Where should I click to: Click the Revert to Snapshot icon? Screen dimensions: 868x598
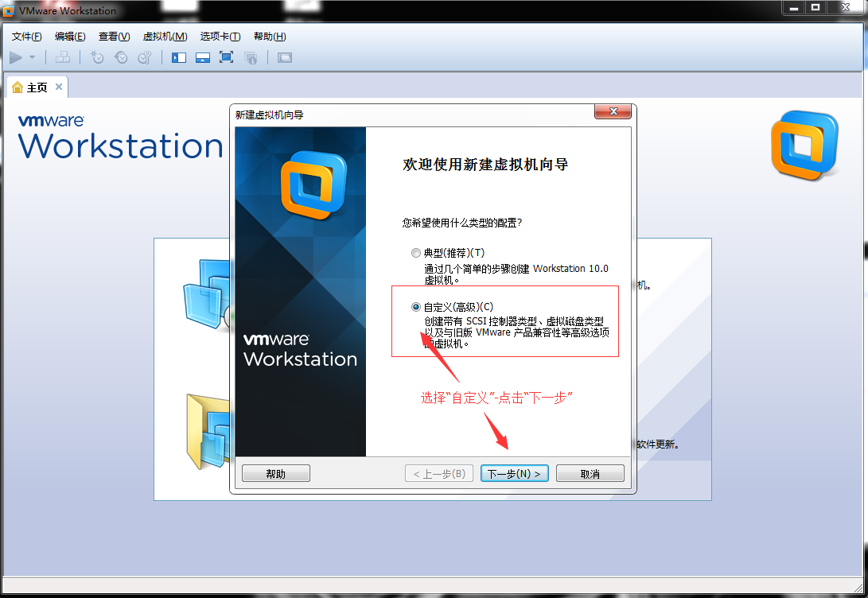coord(121,57)
